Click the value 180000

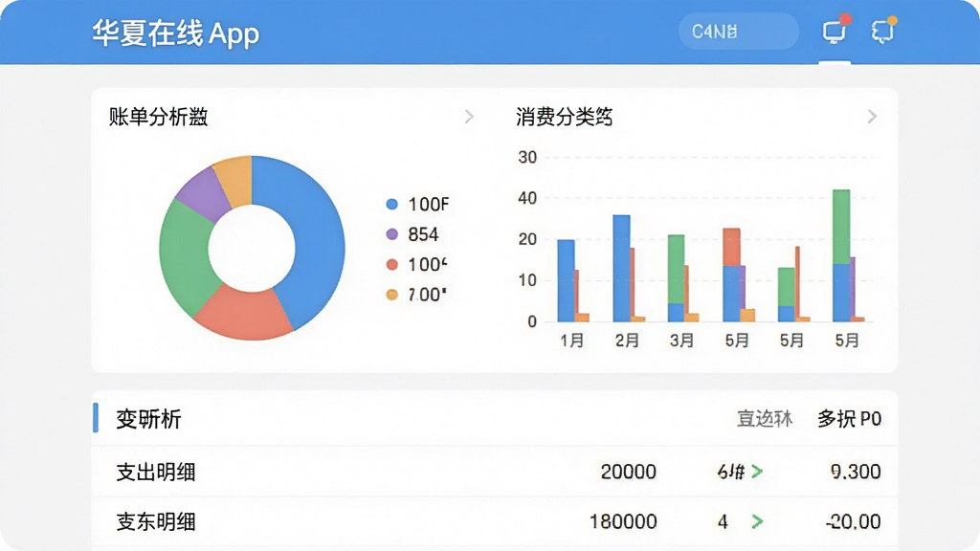pos(623,521)
